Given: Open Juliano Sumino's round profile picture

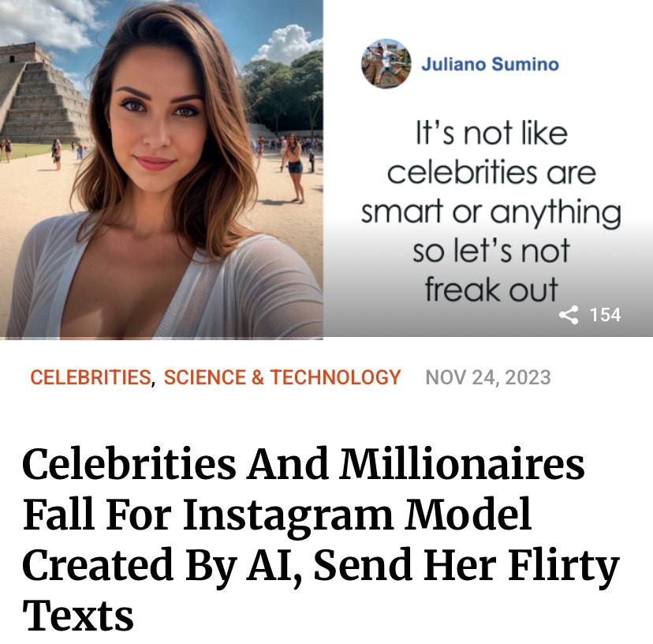Looking at the screenshot, I should (386, 64).
